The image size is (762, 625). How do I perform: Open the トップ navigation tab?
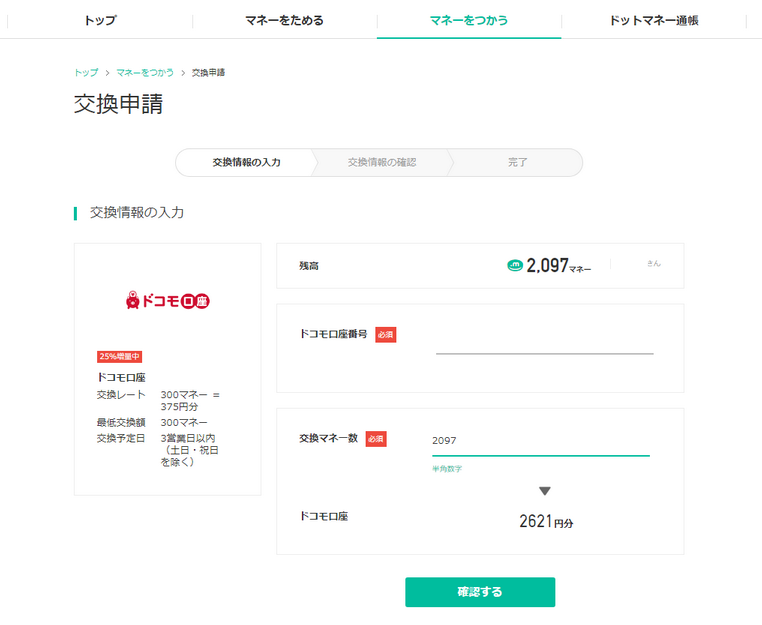click(x=100, y=20)
